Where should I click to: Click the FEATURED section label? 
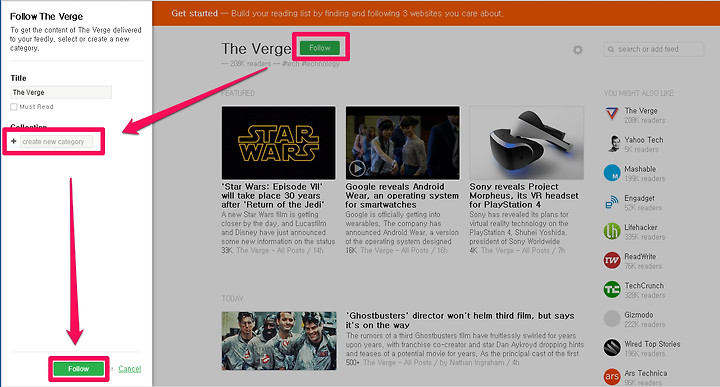tap(238, 93)
